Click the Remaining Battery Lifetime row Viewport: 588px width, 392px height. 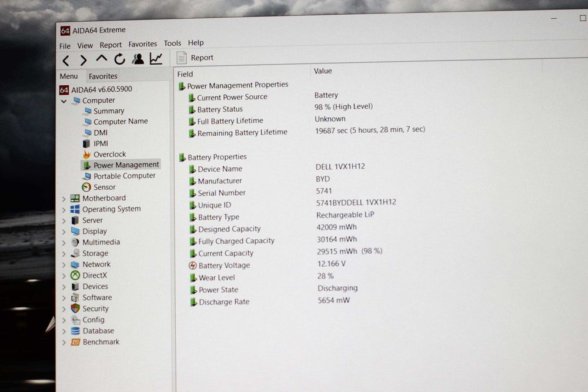pos(242,133)
